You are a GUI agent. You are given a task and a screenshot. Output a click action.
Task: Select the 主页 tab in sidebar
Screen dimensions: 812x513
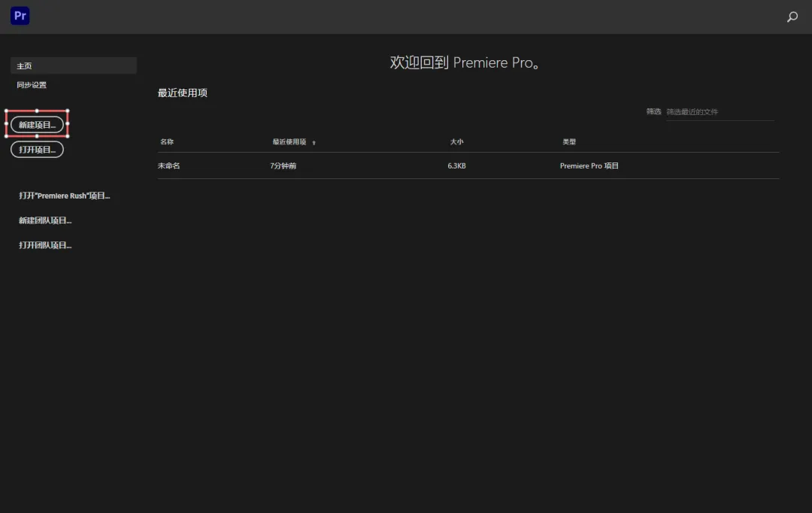point(74,65)
